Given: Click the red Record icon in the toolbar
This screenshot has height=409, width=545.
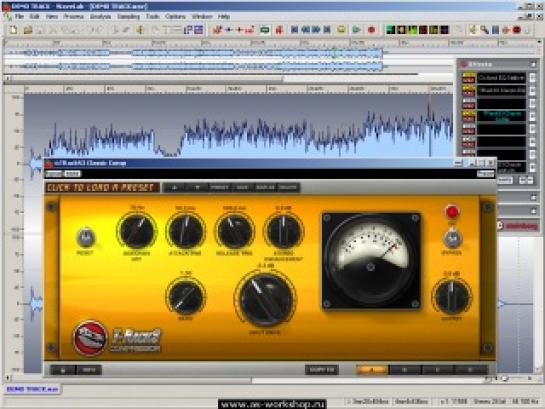Looking at the screenshot, I should click(371, 30).
